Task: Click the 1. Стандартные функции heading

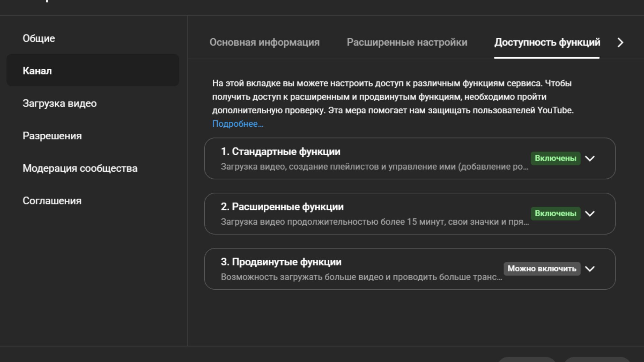Action: pos(280,152)
